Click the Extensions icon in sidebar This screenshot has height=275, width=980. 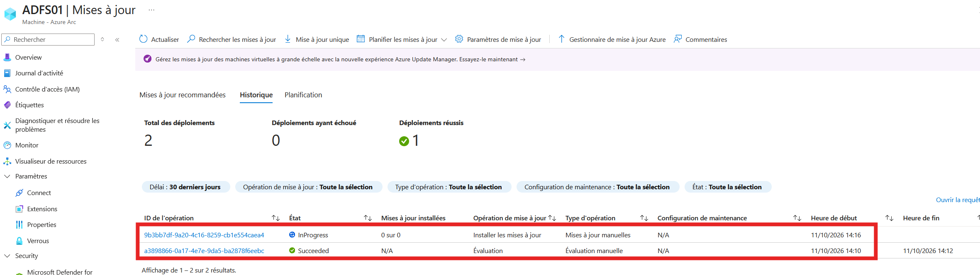[x=19, y=209]
